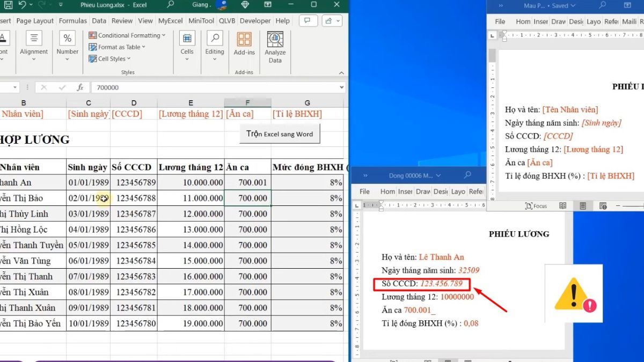Open the Share dropdown in Excel

pyautogui.click(x=331, y=21)
